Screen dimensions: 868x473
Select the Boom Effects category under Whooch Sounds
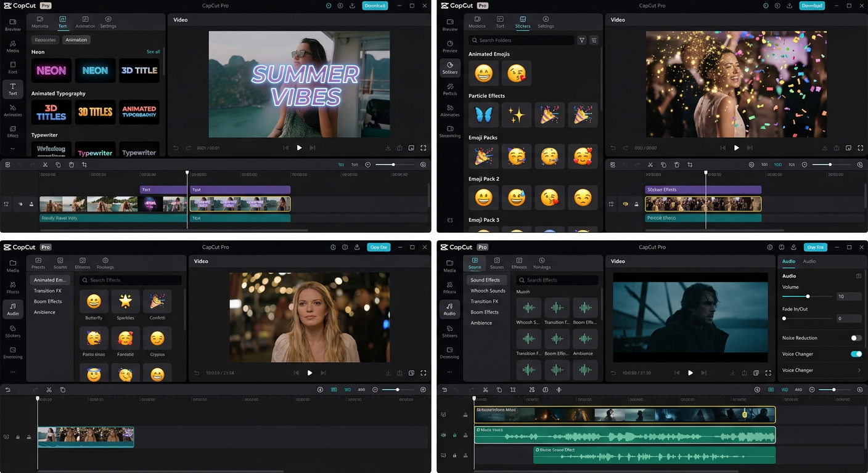(485, 312)
